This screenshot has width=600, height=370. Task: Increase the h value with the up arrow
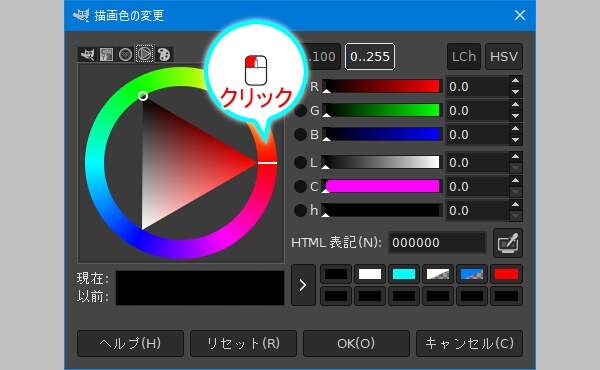pos(515,204)
